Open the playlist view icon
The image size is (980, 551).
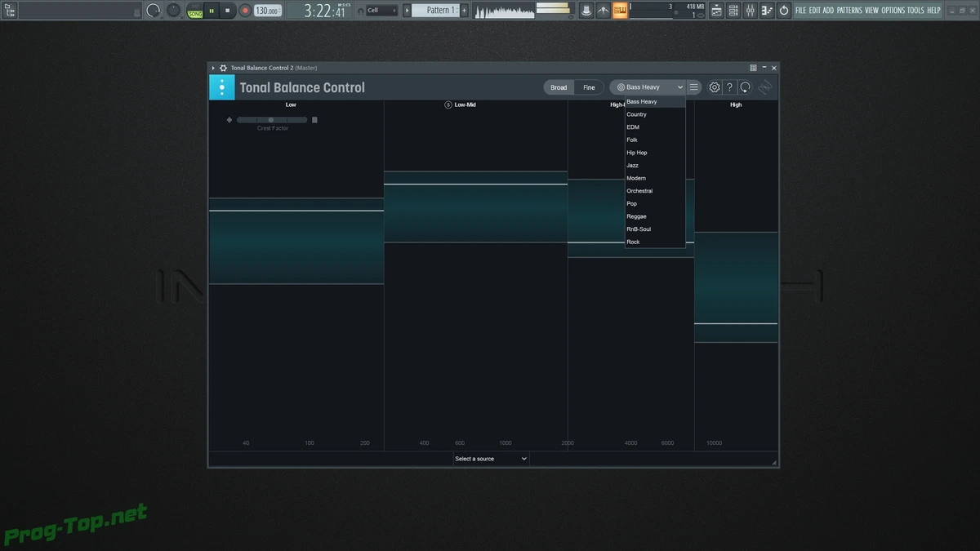click(x=716, y=11)
